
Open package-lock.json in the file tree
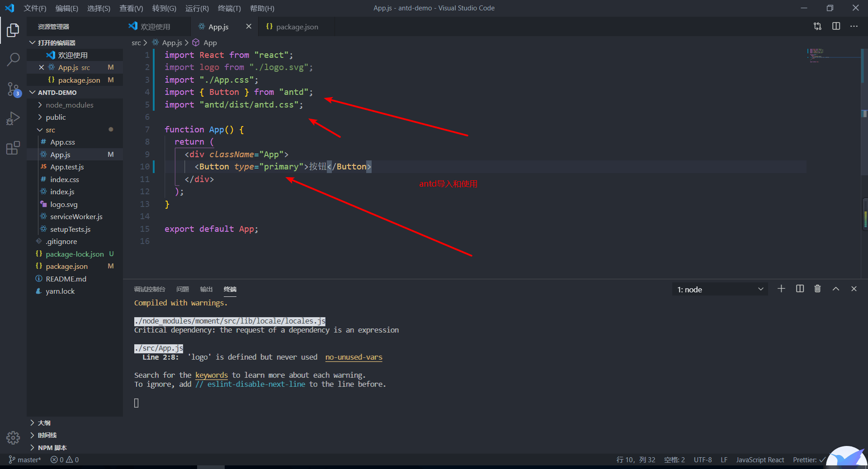click(x=75, y=254)
